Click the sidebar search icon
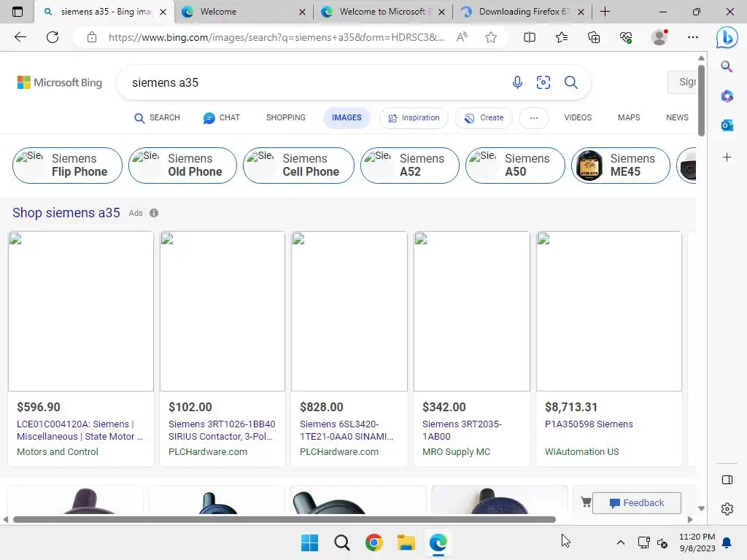Viewport: 747px width, 560px height. (727, 66)
